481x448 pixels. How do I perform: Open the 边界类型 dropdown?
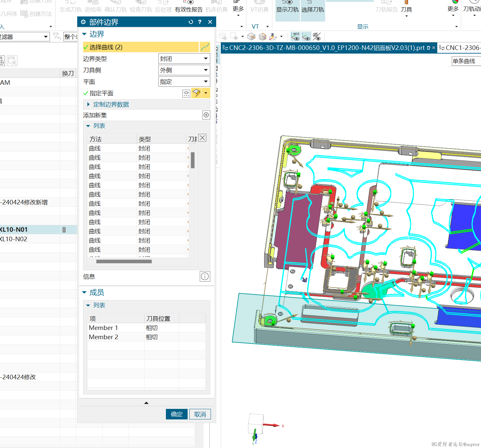coord(184,59)
